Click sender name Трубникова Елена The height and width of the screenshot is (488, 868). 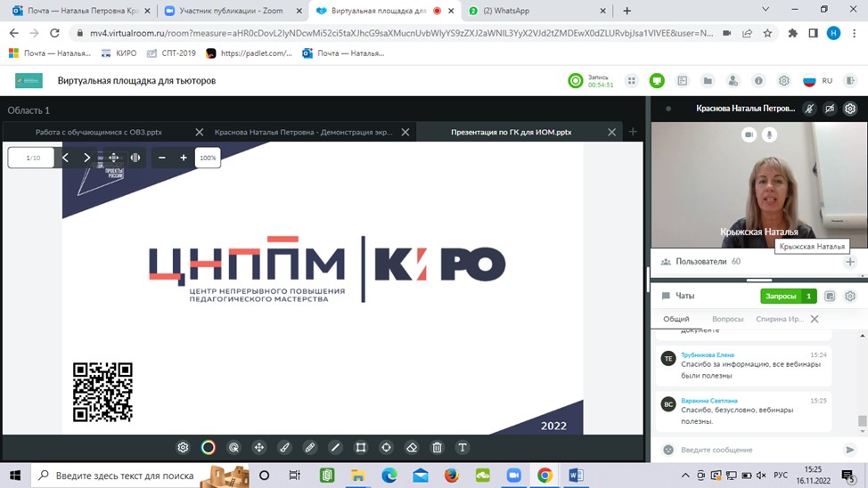tap(708, 355)
